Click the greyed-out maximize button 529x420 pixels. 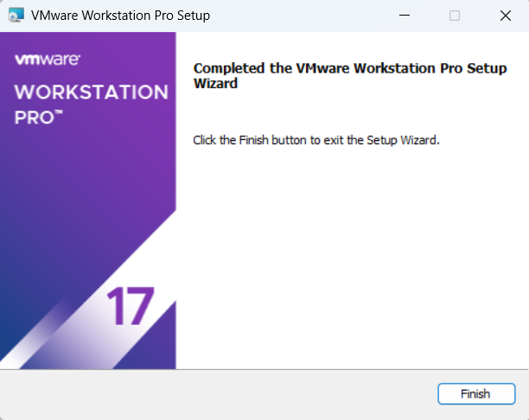click(x=455, y=16)
